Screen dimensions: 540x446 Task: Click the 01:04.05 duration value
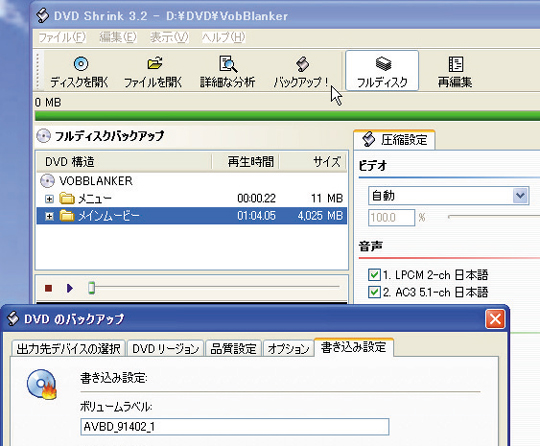[x=256, y=216]
